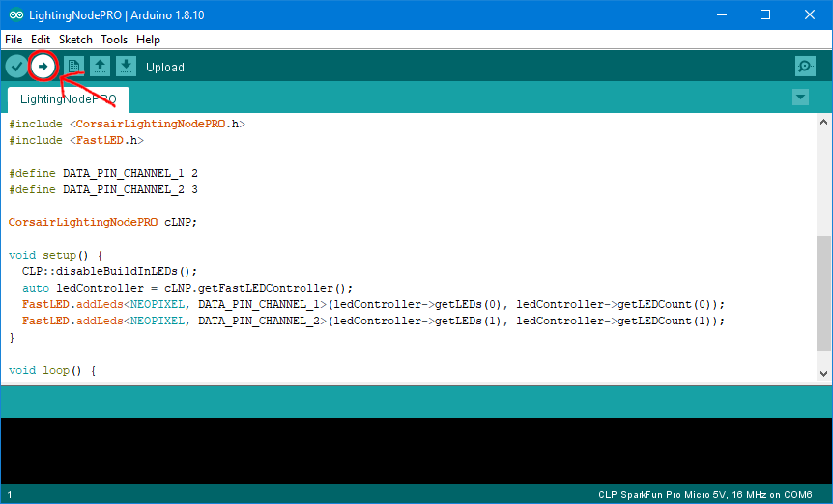Create a new sketch with New icon
The width and height of the screenshot is (833, 504).
coord(73,67)
